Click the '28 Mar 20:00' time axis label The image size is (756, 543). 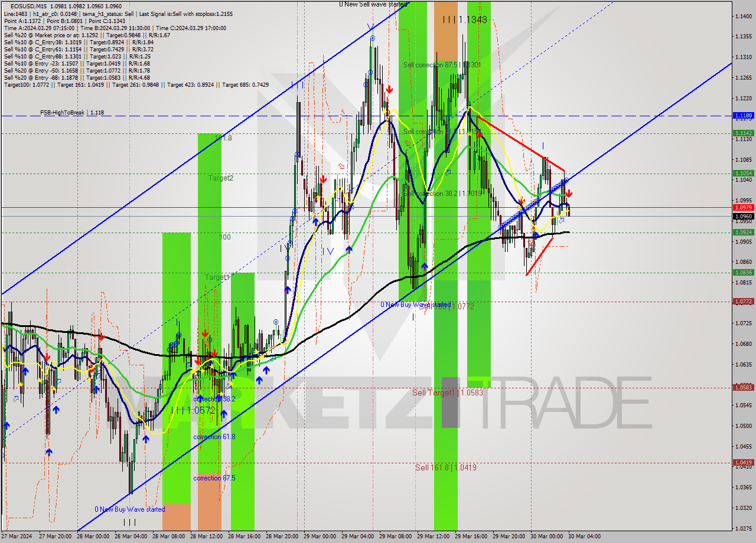[283, 537]
